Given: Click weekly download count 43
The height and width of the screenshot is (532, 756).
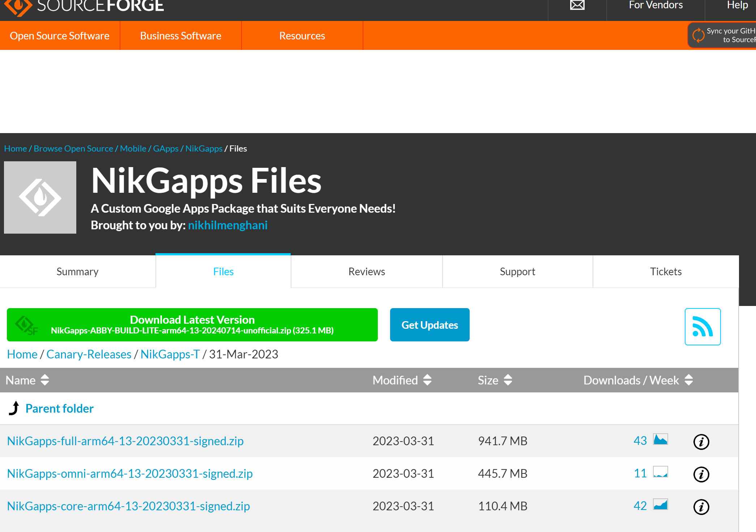Looking at the screenshot, I should pyautogui.click(x=640, y=441).
